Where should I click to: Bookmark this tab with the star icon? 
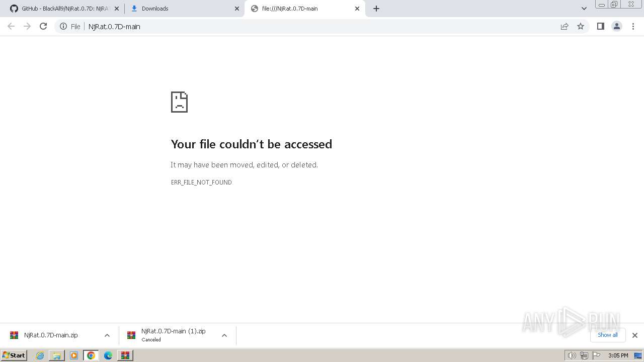click(x=581, y=26)
